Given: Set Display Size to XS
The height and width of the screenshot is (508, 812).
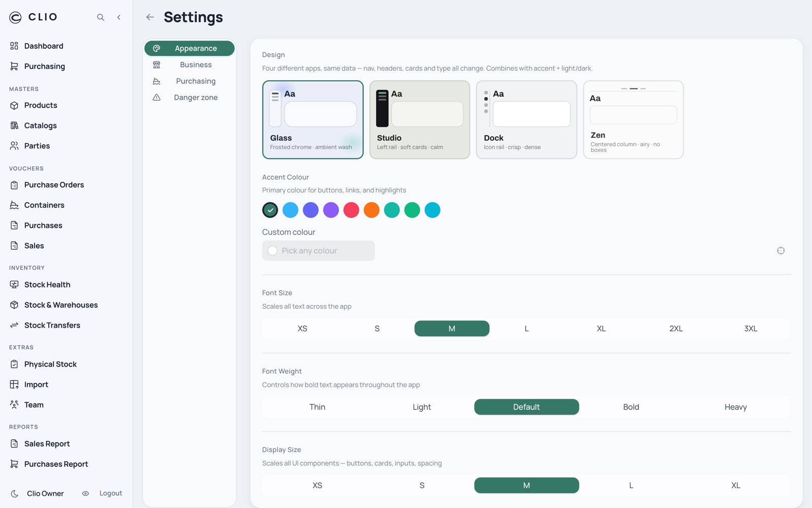Looking at the screenshot, I should pyautogui.click(x=317, y=485).
